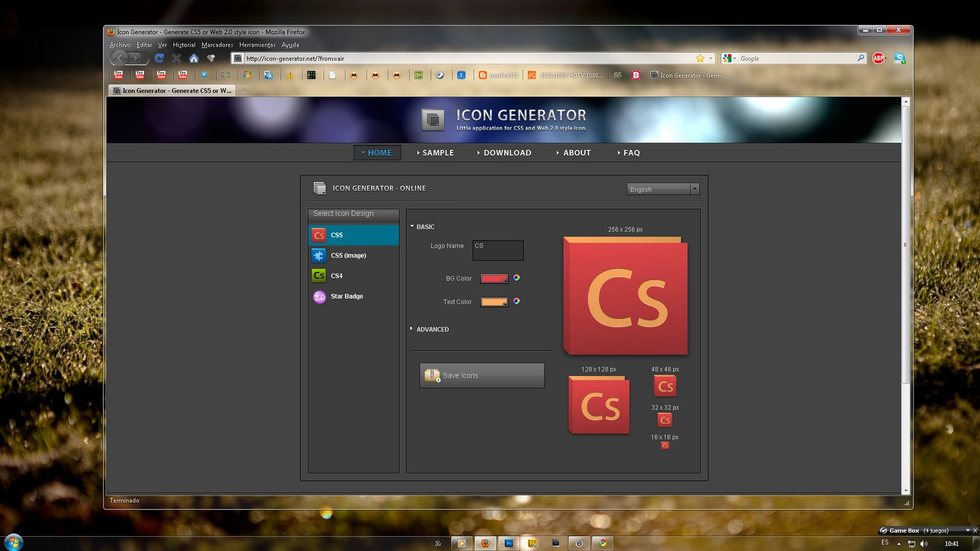
Task: Open the English language dropdown
Action: tap(663, 189)
